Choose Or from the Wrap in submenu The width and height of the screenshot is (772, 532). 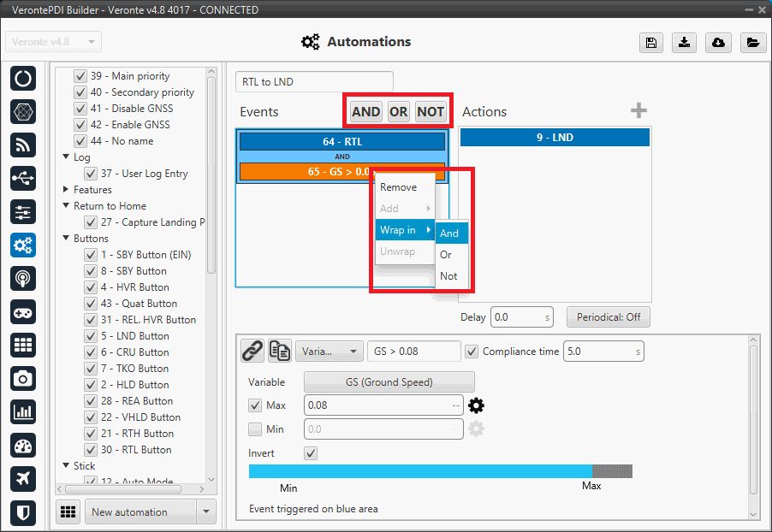click(x=446, y=255)
